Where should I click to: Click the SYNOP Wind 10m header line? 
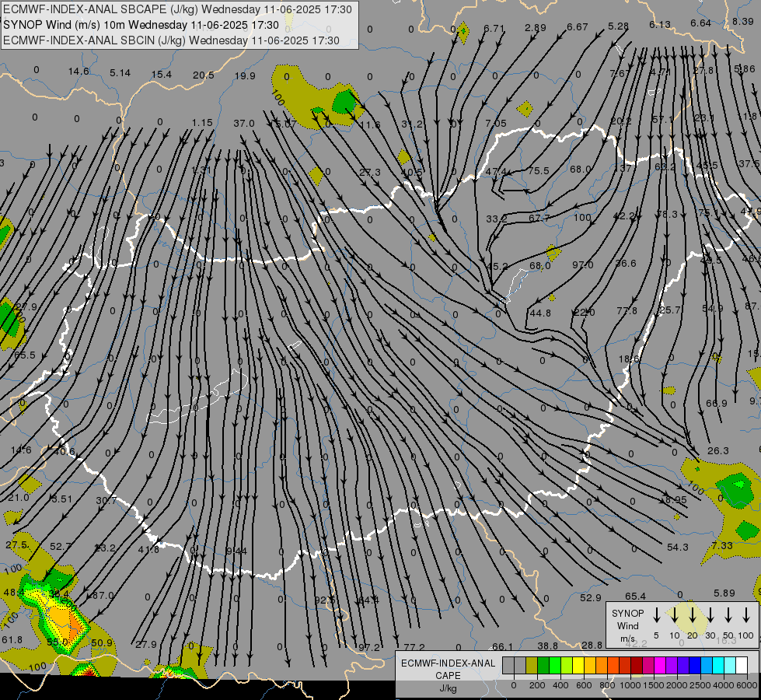(x=141, y=25)
